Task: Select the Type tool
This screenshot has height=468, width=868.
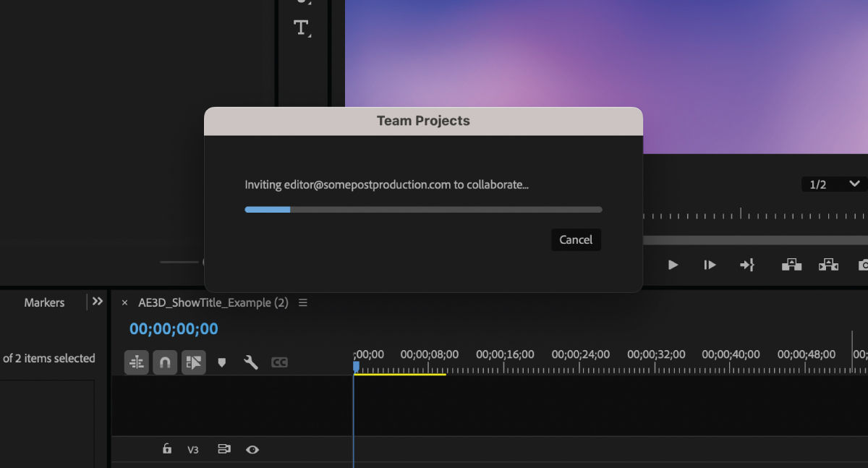Action: (303, 27)
